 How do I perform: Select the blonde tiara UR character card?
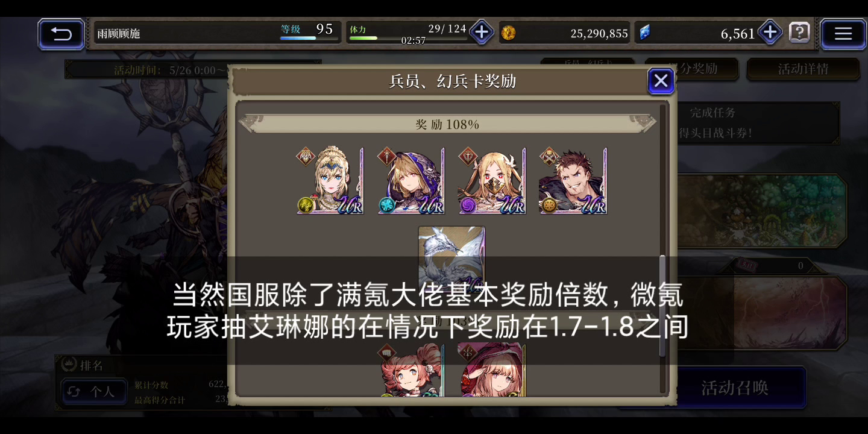330,180
